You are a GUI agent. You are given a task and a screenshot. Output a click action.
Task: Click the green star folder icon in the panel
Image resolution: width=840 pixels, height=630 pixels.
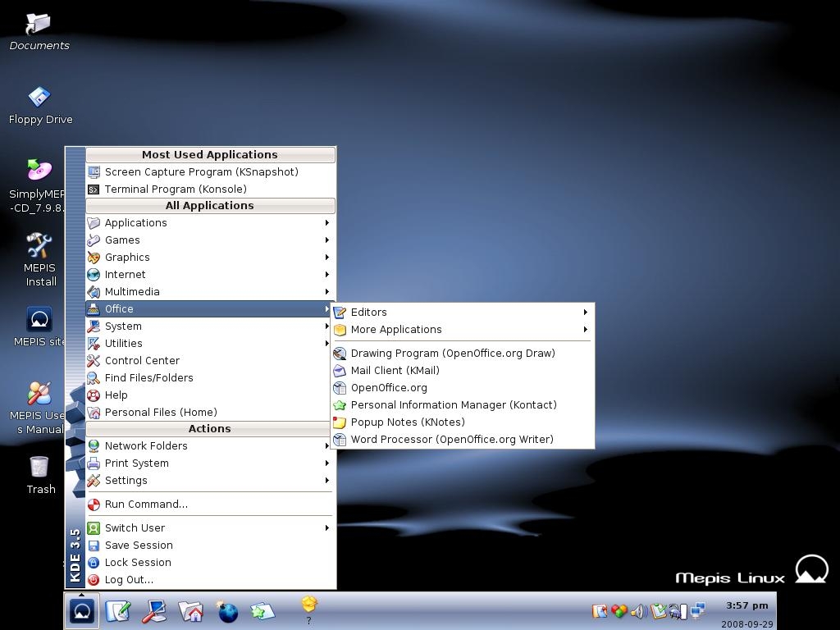click(x=262, y=611)
